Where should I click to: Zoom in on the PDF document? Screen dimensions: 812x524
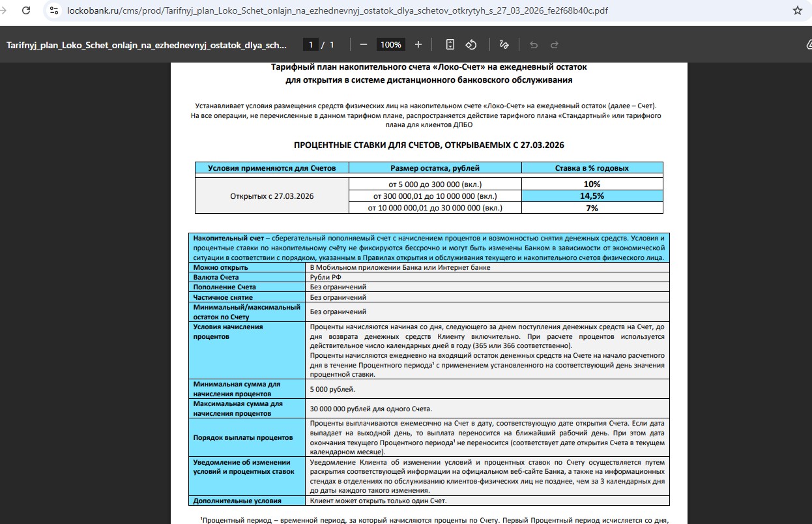418,44
